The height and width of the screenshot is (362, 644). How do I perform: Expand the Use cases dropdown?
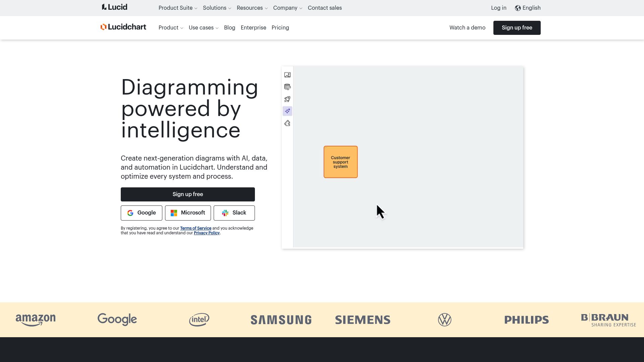204,27
